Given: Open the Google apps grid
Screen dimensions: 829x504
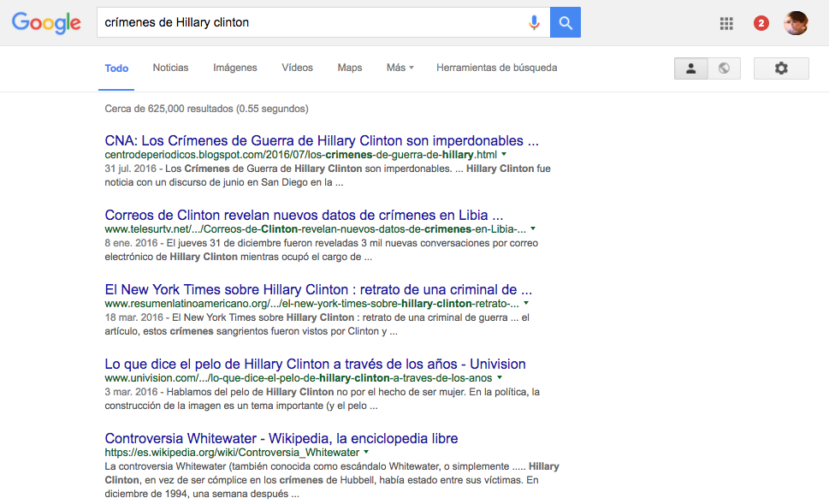Looking at the screenshot, I should coord(726,23).
